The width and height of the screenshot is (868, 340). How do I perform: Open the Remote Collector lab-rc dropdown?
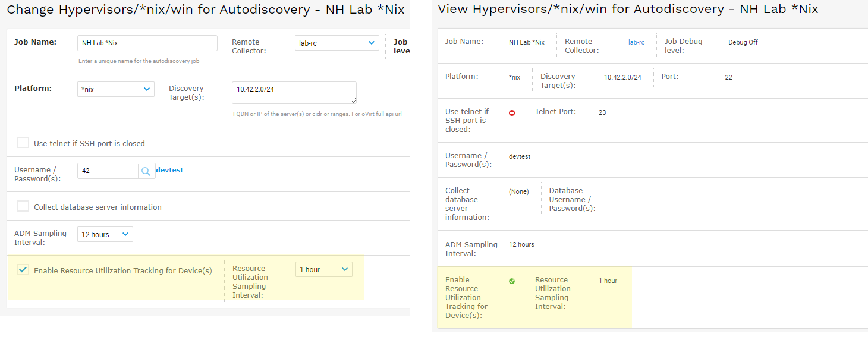(x=337, y=43)
